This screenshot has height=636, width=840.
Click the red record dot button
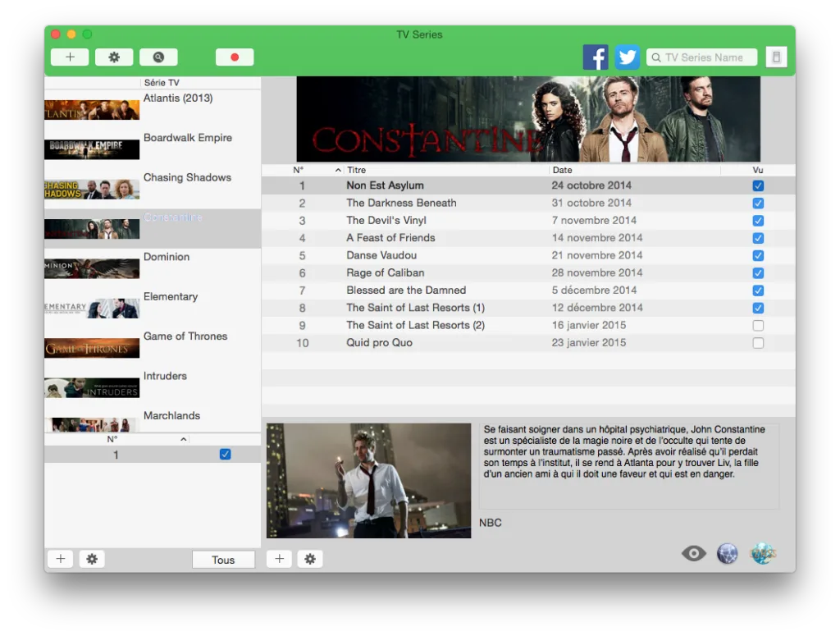click(x=235, y=57)
